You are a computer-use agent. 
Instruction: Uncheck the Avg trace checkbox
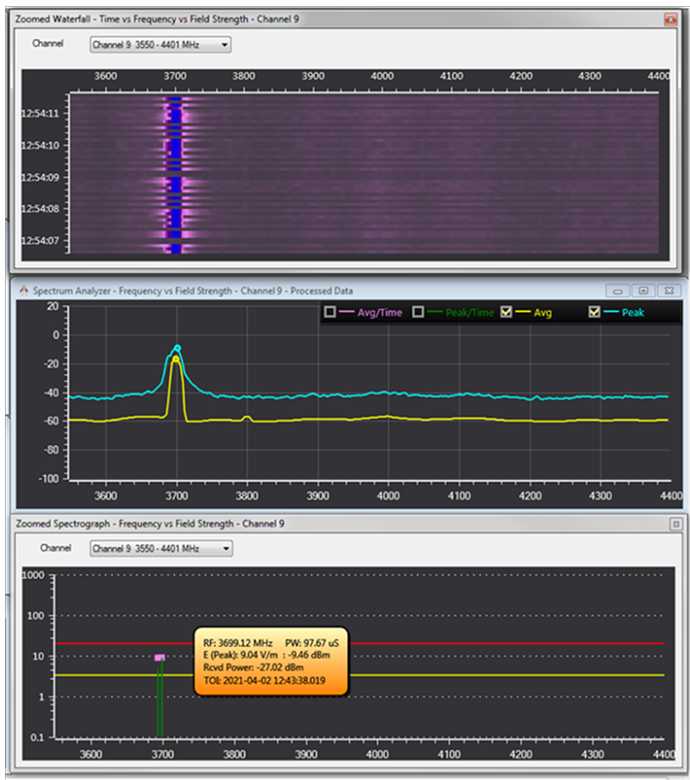click(x=506, y=312)
